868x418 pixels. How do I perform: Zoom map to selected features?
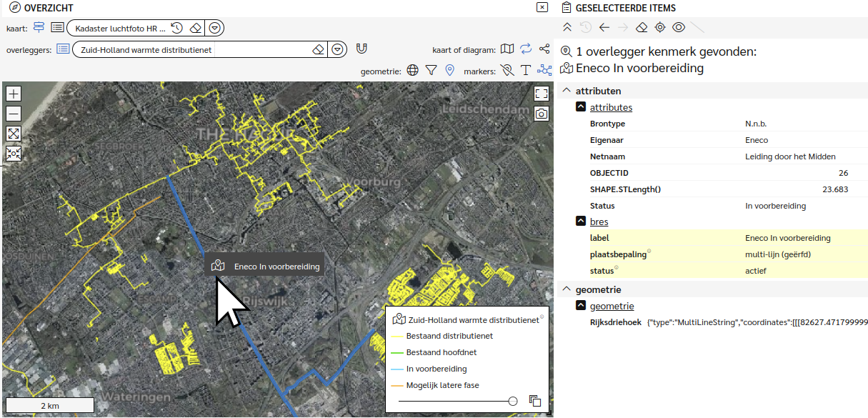14,153
